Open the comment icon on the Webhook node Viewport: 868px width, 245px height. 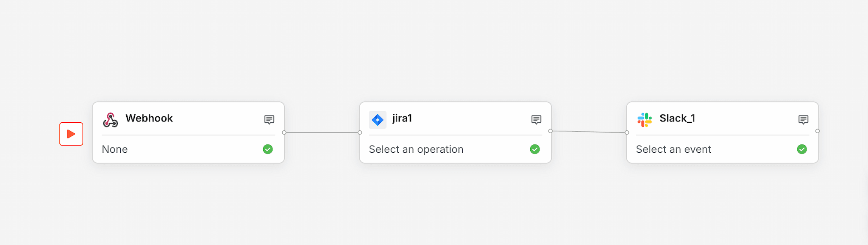tap(270, 119)
